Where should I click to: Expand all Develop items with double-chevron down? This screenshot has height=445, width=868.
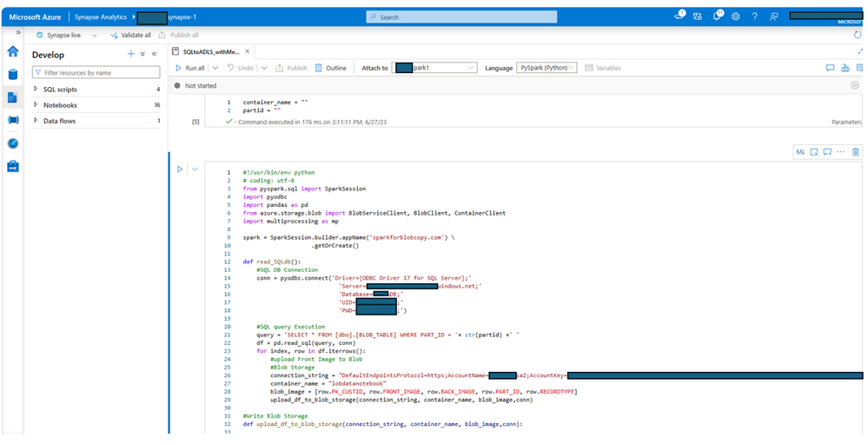coord(142,54)
